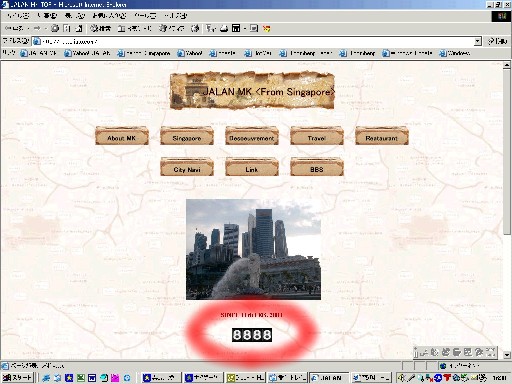Click the City Navi navigation button
The height and width of the screenshot is (384, 512).
tap(187, 167)
